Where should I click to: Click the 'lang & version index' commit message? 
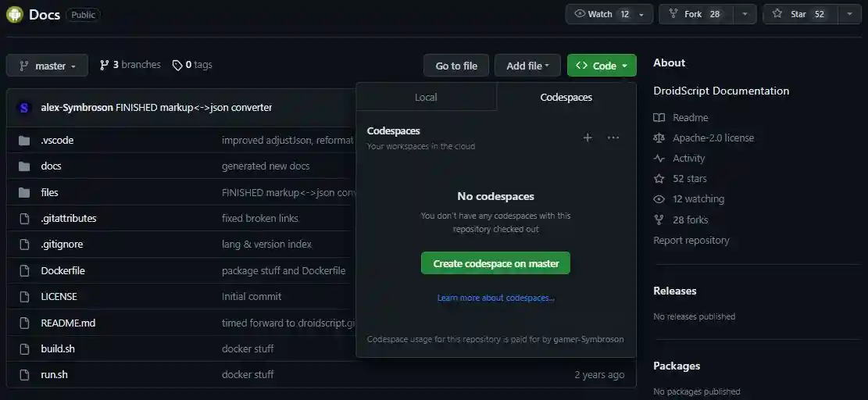[267, 245]
